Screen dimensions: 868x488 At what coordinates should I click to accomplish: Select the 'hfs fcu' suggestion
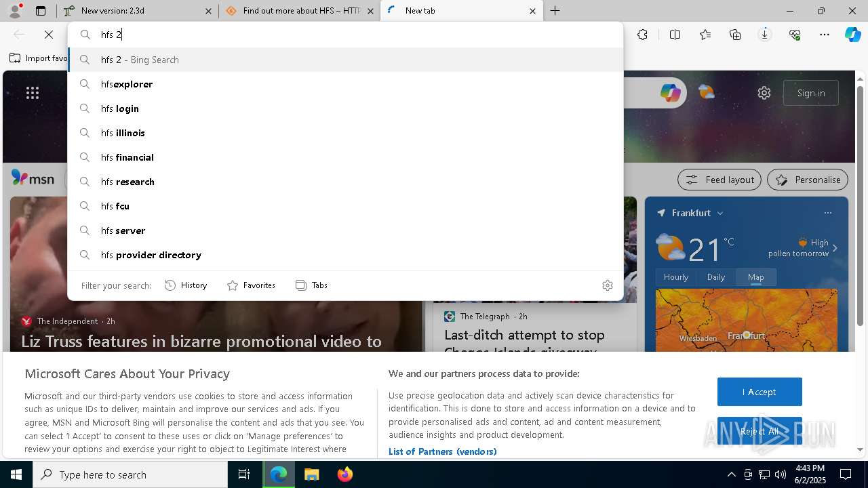[346, 206]
